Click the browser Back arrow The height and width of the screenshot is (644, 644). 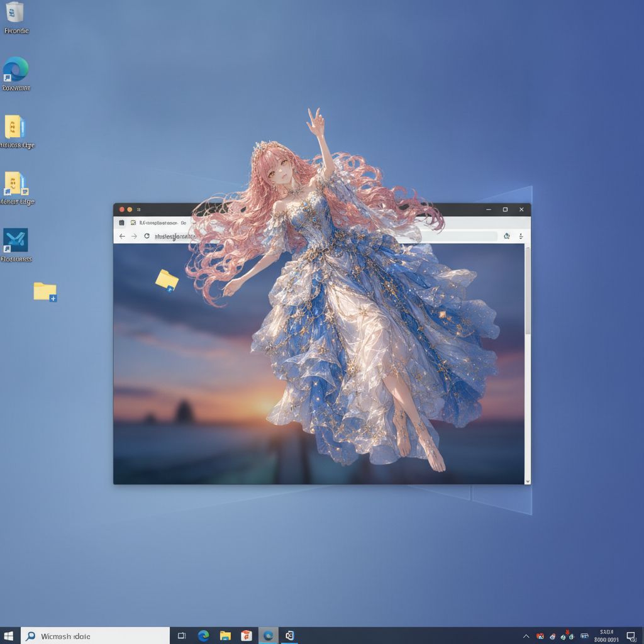tap(122, 236)
